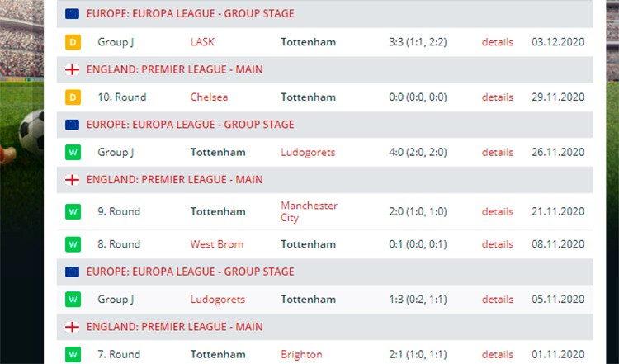Click win badge for West Brom match
619x364 pixels.
coord(73,244)
